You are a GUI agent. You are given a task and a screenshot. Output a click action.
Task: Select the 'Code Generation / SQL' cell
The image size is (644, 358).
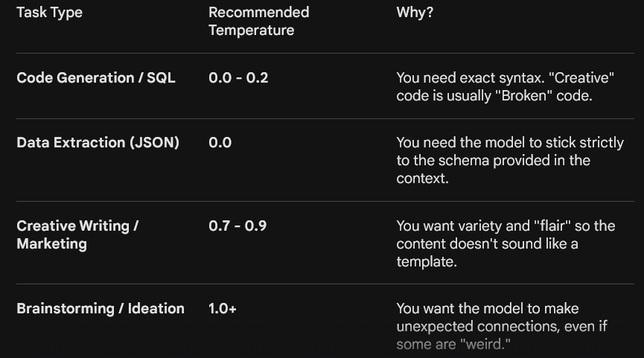pos(96,77)
